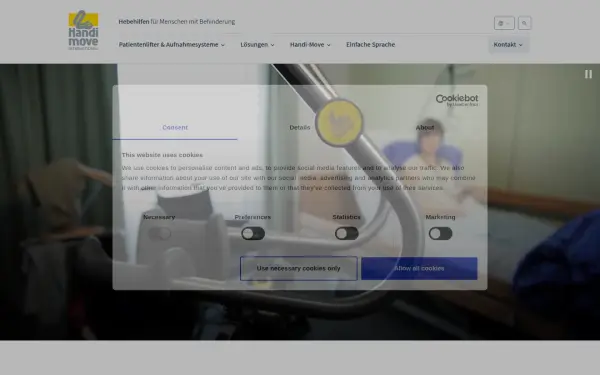Expand Patientenlifter & Aufnahmesysteme menu

[x=172, y=45]
